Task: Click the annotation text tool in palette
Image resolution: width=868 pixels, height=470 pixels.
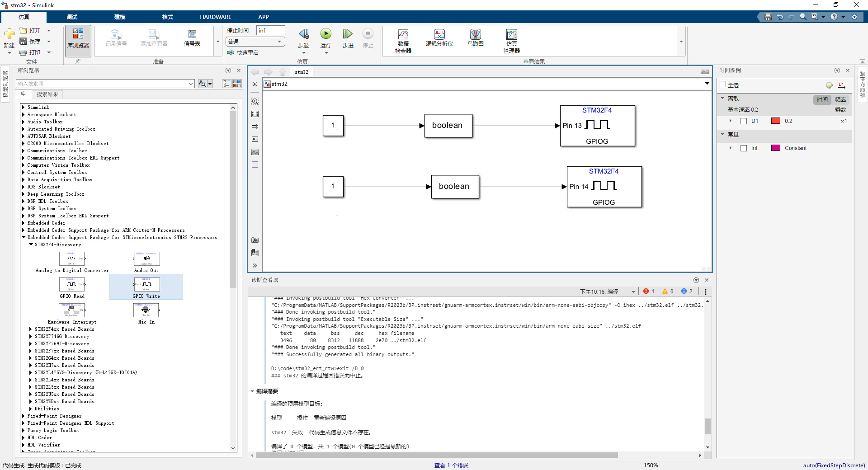Action: pyautogui.click(x=255, y=139)
